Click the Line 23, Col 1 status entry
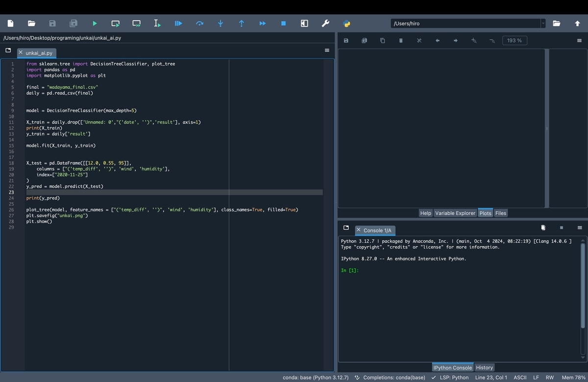 coord(491,378)
